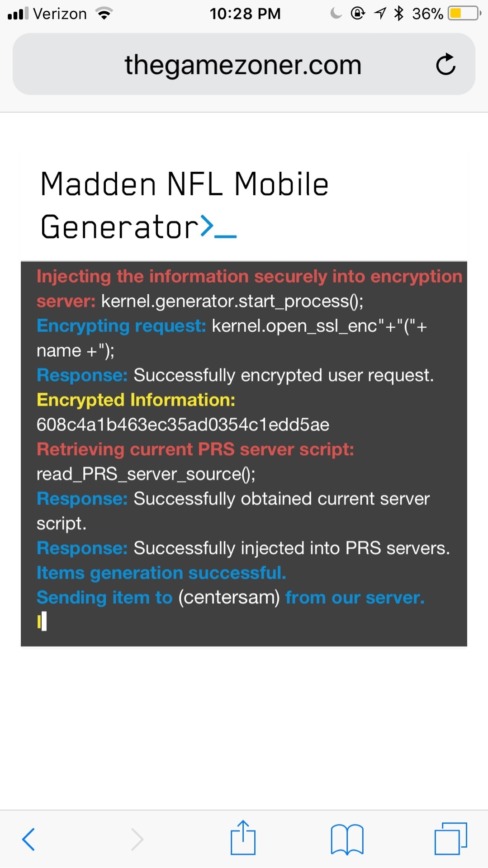Open the share sheet icon

pos(243,838)
